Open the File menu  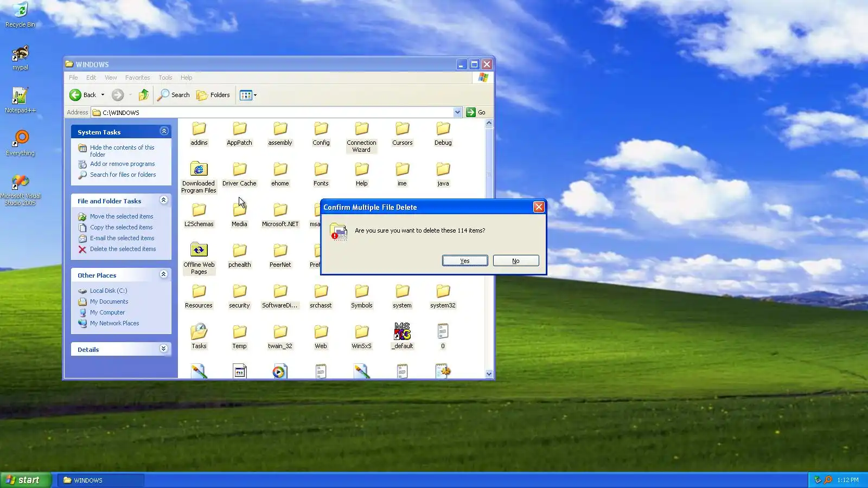click(73, 78)
